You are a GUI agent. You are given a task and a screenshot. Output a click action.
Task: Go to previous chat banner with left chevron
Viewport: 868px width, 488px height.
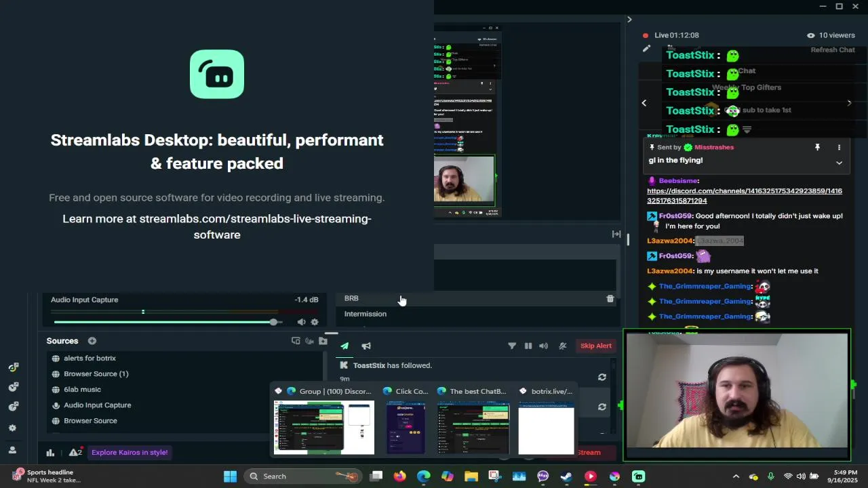pyautogui.click(x=644, y=103)
